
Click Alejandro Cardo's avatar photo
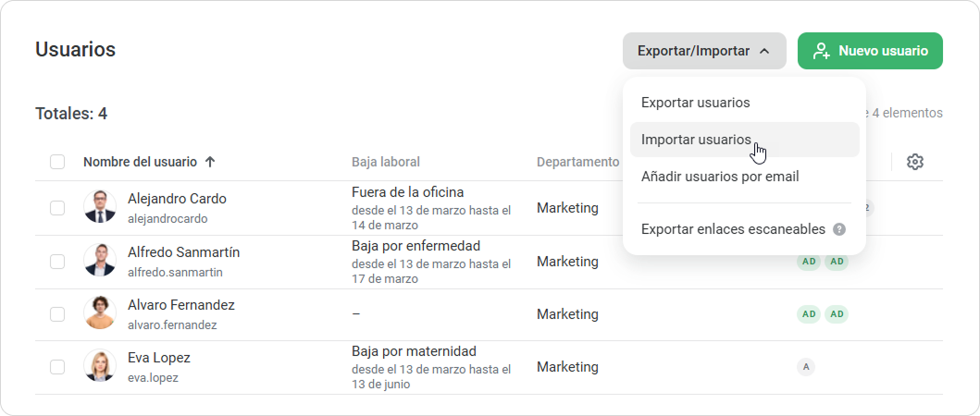(x=100, y=207)
